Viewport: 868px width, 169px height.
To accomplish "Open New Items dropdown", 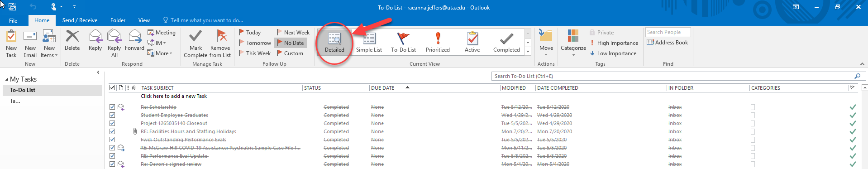I will pos(49,43).
